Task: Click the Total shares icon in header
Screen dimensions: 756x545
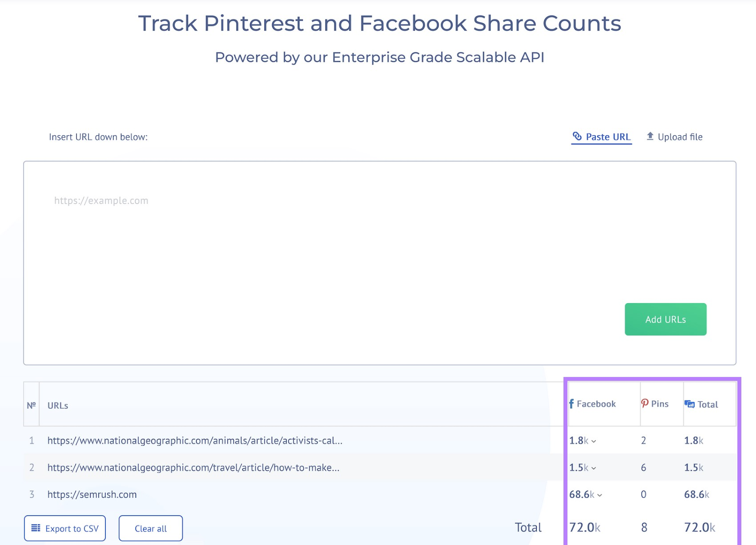Action: pos(689,404)
